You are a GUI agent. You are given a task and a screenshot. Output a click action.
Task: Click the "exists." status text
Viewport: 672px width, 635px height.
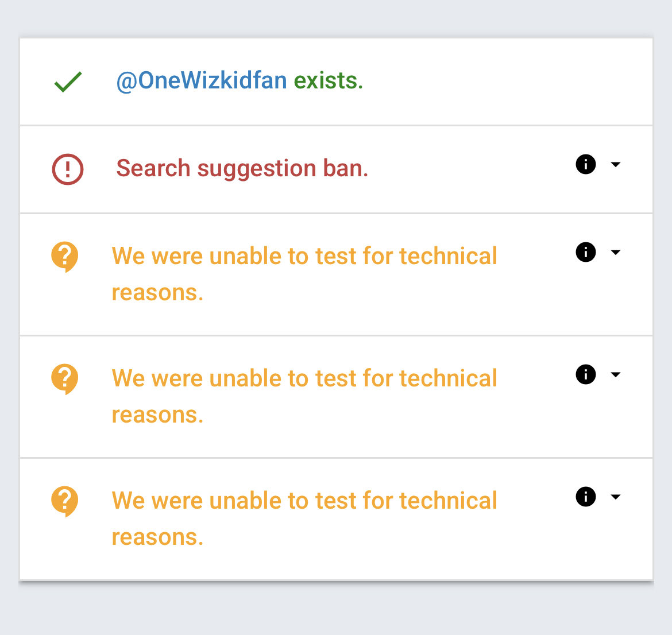[x=329, y=80]
